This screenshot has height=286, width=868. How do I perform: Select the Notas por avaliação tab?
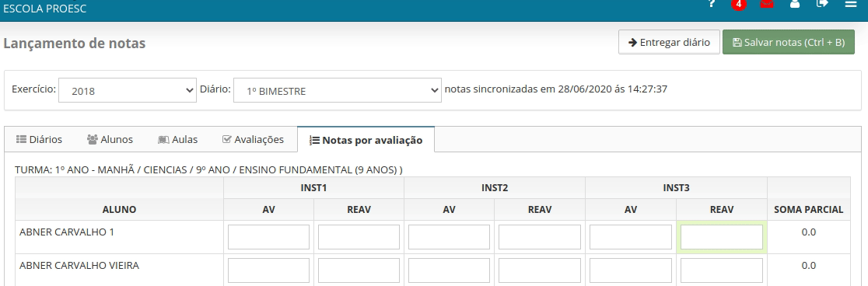point(366,139)
